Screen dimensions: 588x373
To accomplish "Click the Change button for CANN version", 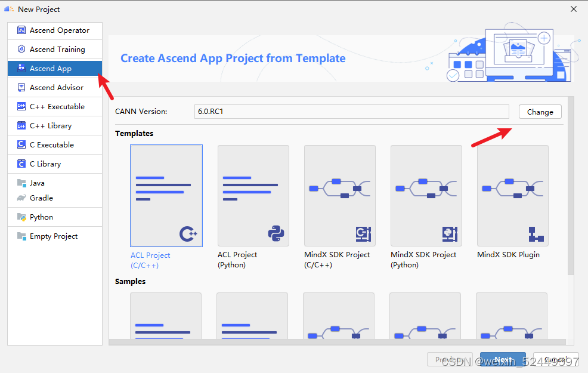I will (x=539, y=112).
